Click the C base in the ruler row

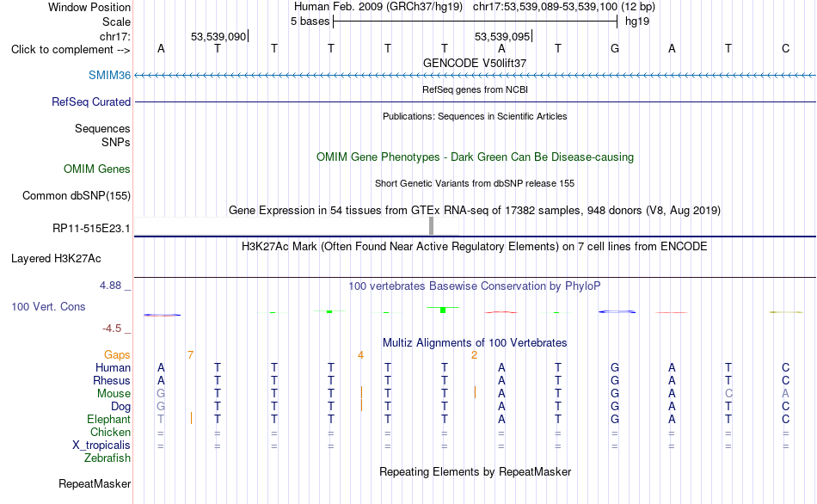(786, 48)
